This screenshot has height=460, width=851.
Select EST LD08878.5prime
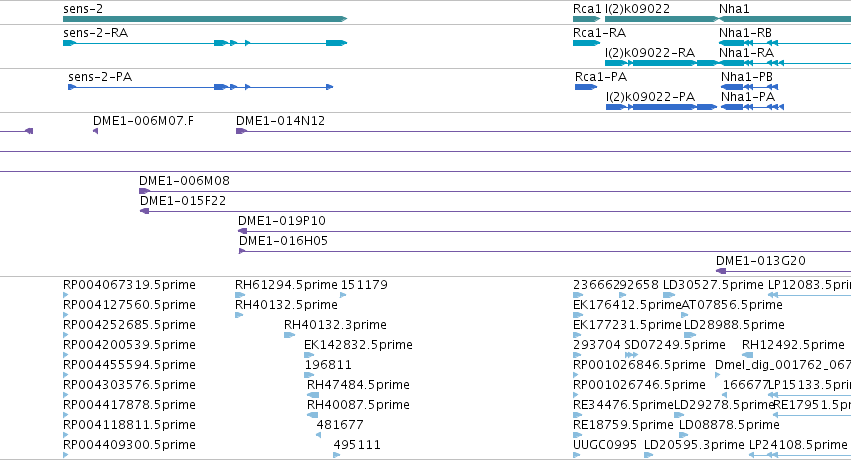coord(729,425)
